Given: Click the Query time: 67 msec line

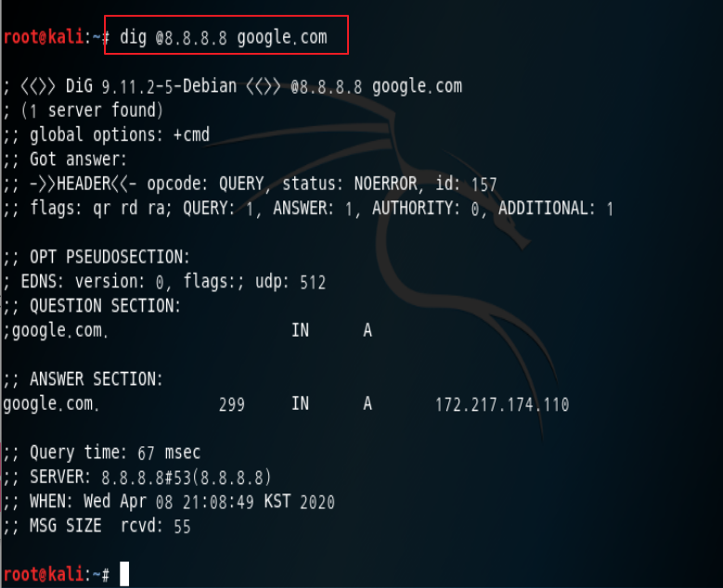Looking at the screenshot, I should click(101, 453).
